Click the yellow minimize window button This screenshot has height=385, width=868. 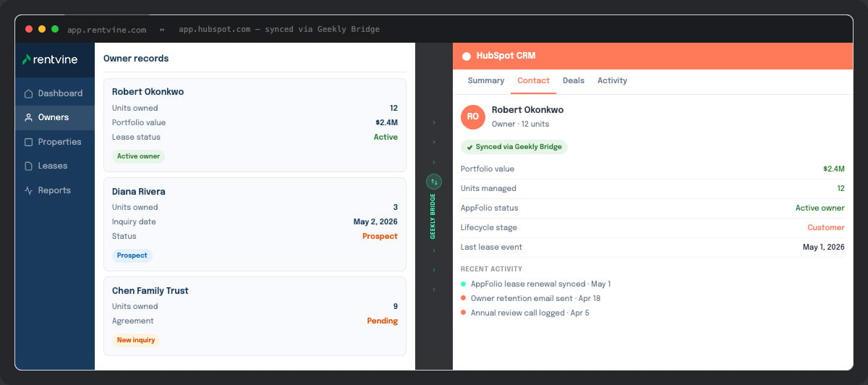[x=42, y=29]
